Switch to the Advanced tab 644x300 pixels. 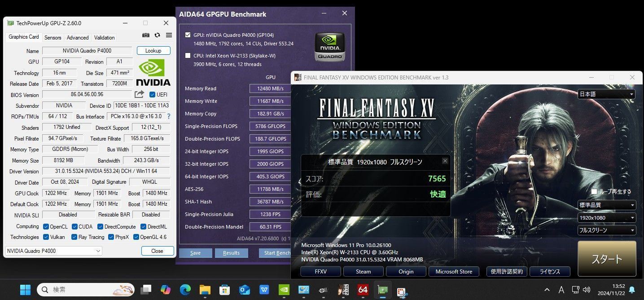click(x=78, y=38)
